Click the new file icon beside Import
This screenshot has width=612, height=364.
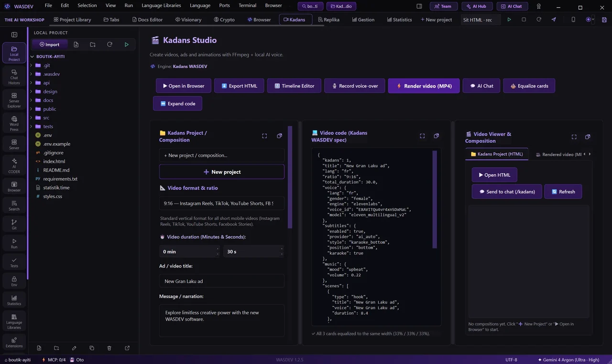76,44
